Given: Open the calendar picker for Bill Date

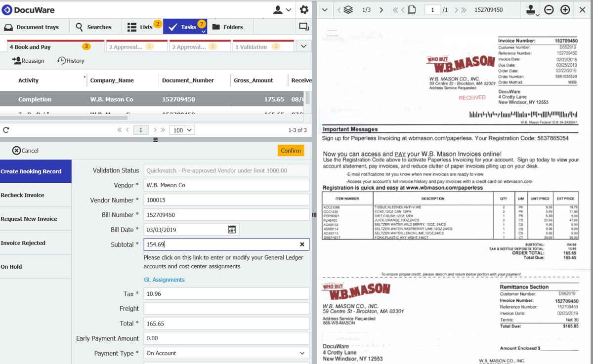Looking at the screenshot, I should coord(231,229).
